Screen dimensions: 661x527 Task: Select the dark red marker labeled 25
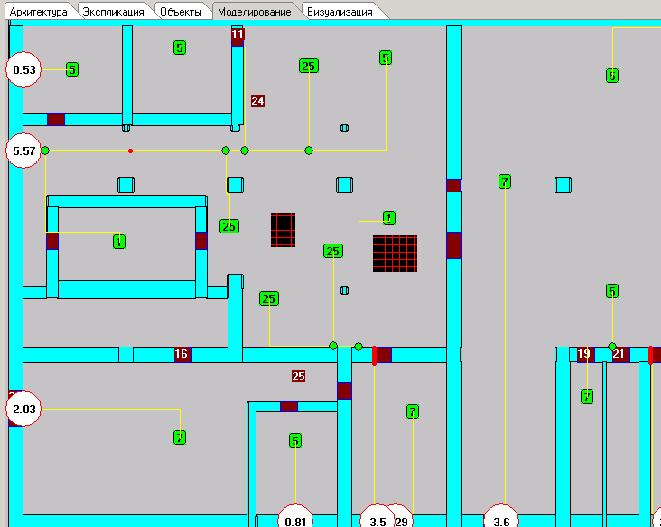tap(298, 376)
